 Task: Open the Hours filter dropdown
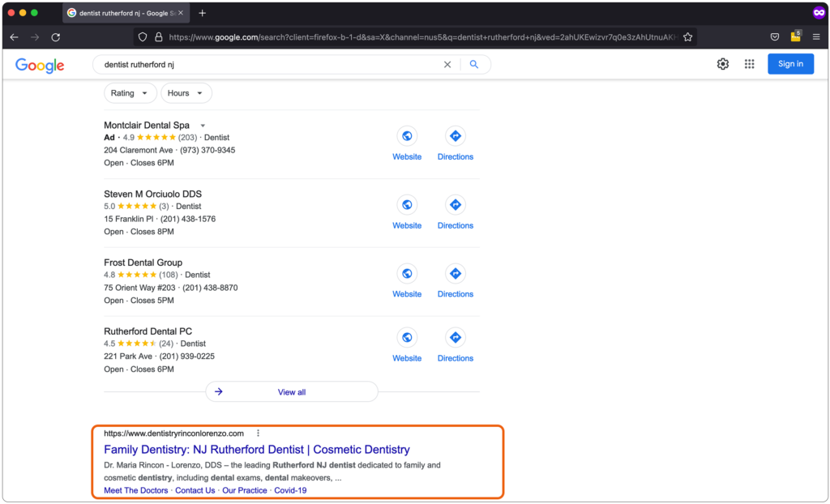click(x=186, y=93)
